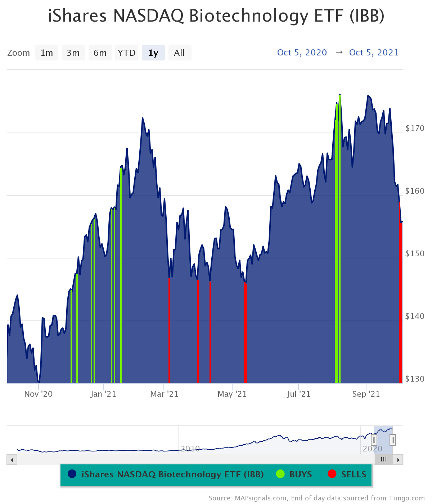Select the 1y zoom range
This screenshot has height=504, width=432.
pos(153,53)
